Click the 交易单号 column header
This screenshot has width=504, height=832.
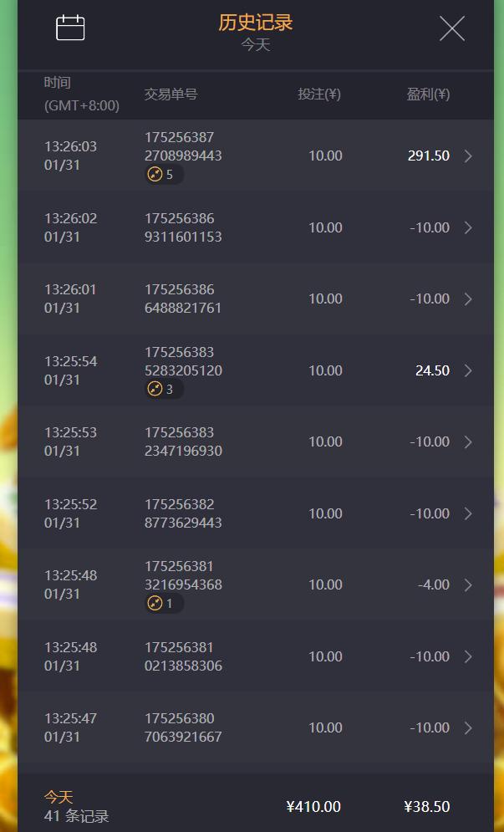click(x=171, y=94)
